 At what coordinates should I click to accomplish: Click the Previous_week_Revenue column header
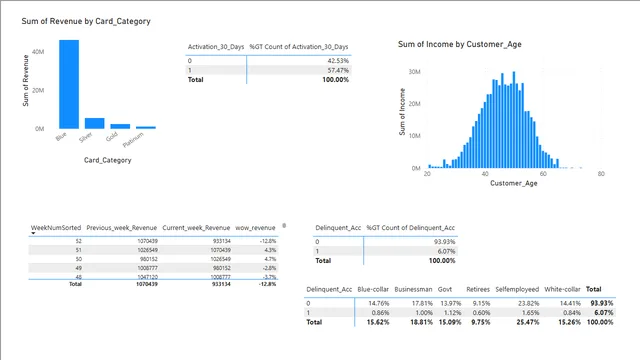click(x=122, y=228)
